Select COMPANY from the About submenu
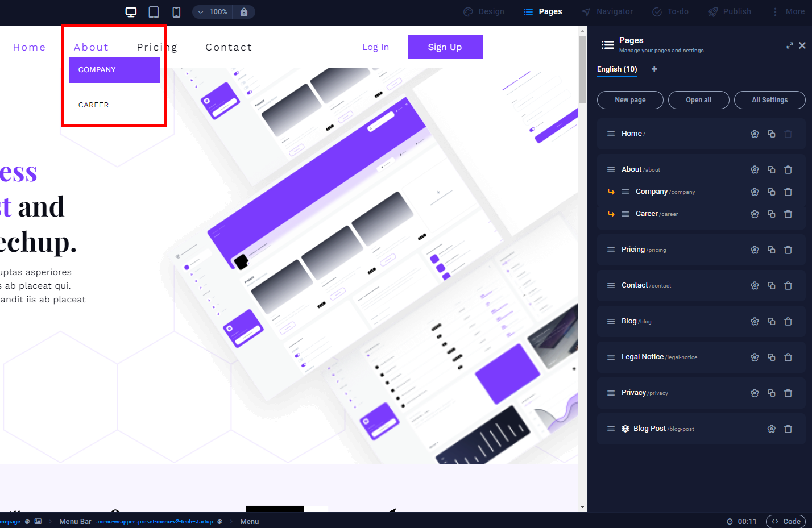The height and width of the screenshot is (528, 812). tap(114, 69)
